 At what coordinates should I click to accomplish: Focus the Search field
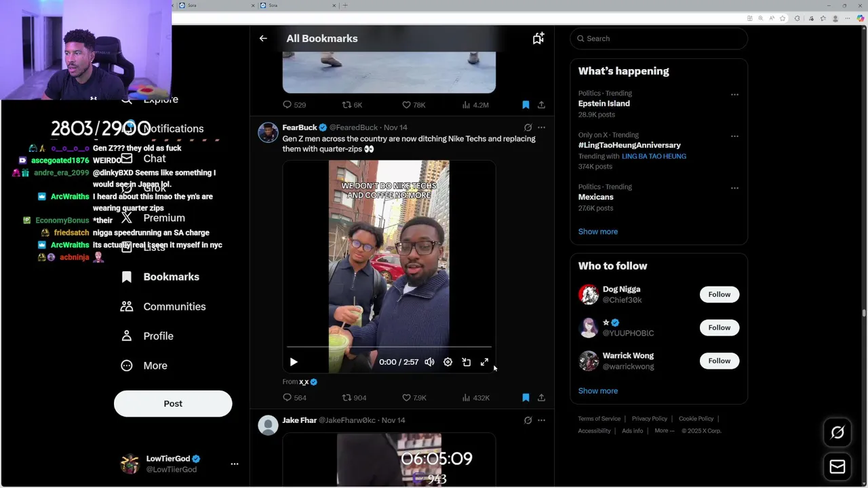tap(659, 39)
